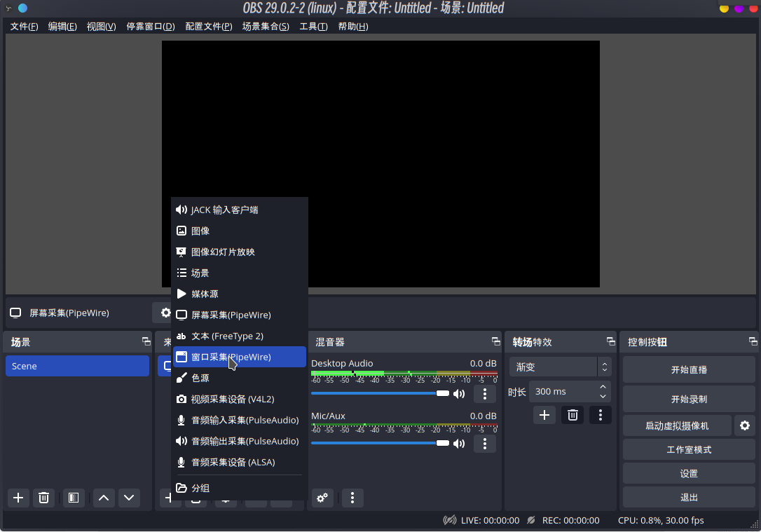Viewport: 761px width, 532px height.
Task: Open Mic/Aux three-dot options menu
Action: [485, 444]
